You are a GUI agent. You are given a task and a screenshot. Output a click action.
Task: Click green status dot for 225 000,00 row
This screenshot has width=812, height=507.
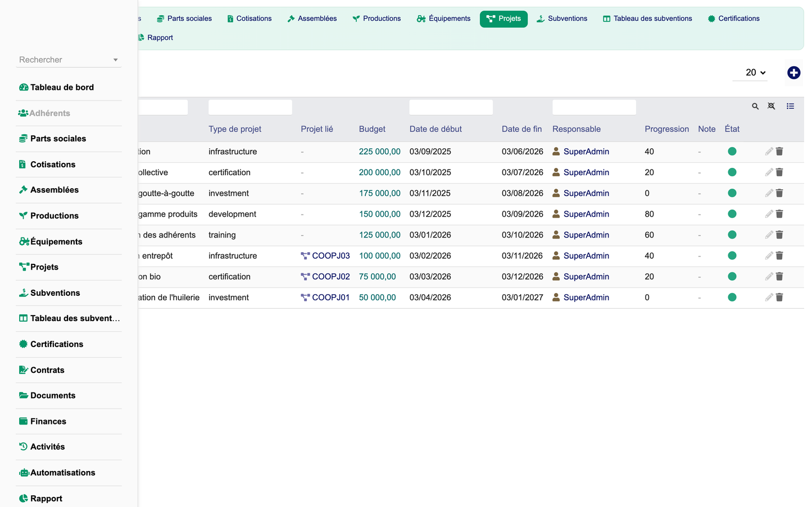(x=732, y=152)
